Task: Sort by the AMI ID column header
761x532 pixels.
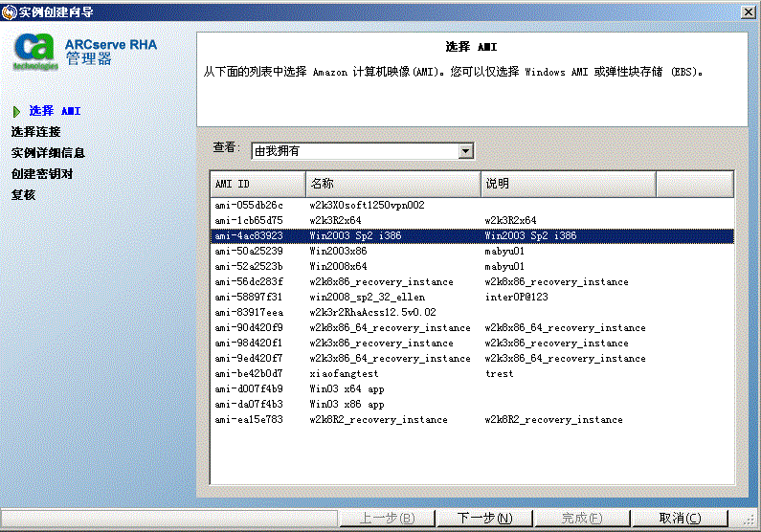Action: click(x=257, y=184)
